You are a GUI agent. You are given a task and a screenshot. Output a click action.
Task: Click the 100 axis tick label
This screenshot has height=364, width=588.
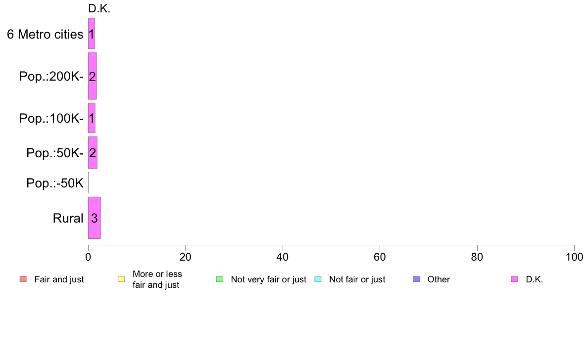click(x=574, y=257)
